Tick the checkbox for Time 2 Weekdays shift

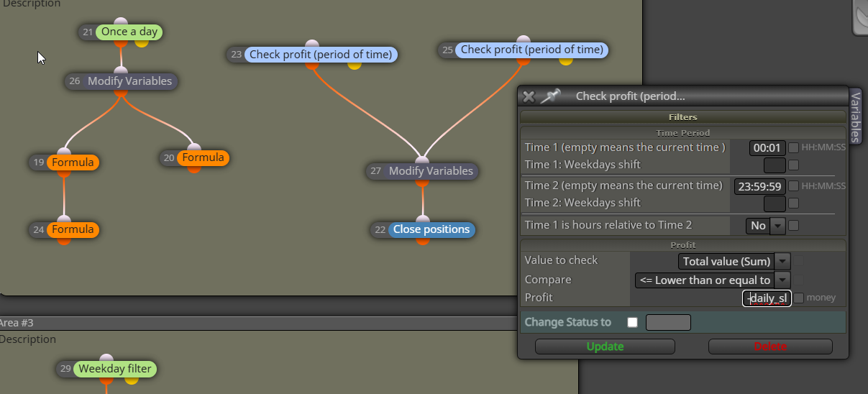coord(793,203)
